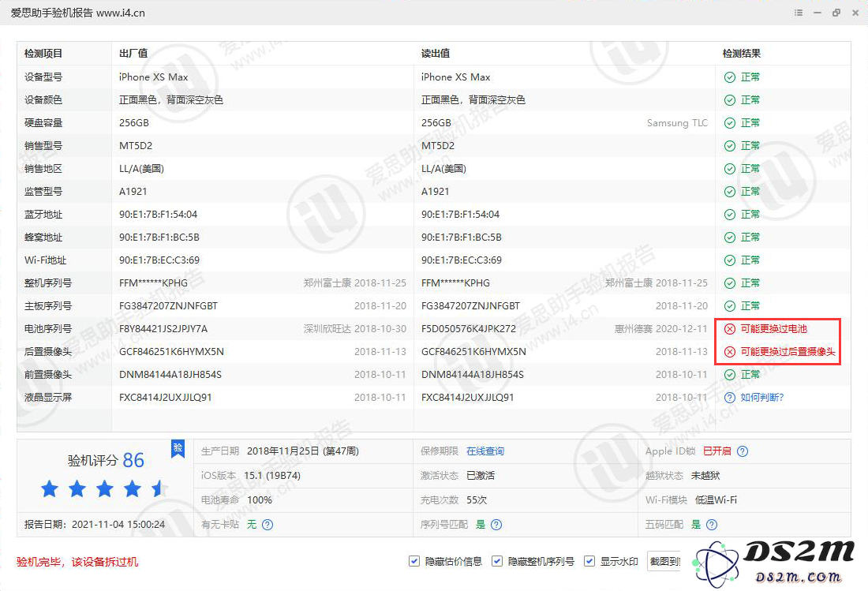This screenshot has height=591, width=868.
Task: Click the red X icon for 后置摄像头 row
Action: click(x=730, y=352)
